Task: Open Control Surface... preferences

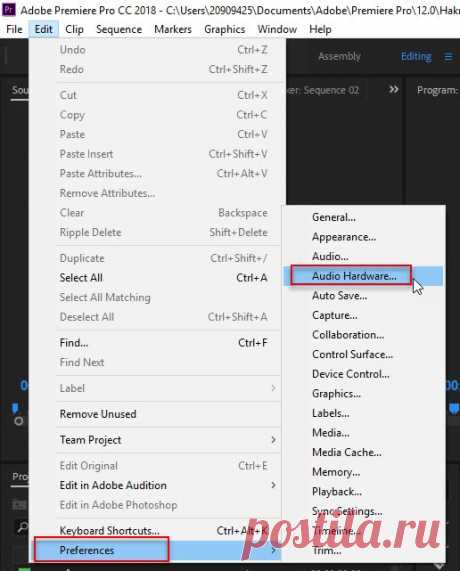Action: pos(363,354)
